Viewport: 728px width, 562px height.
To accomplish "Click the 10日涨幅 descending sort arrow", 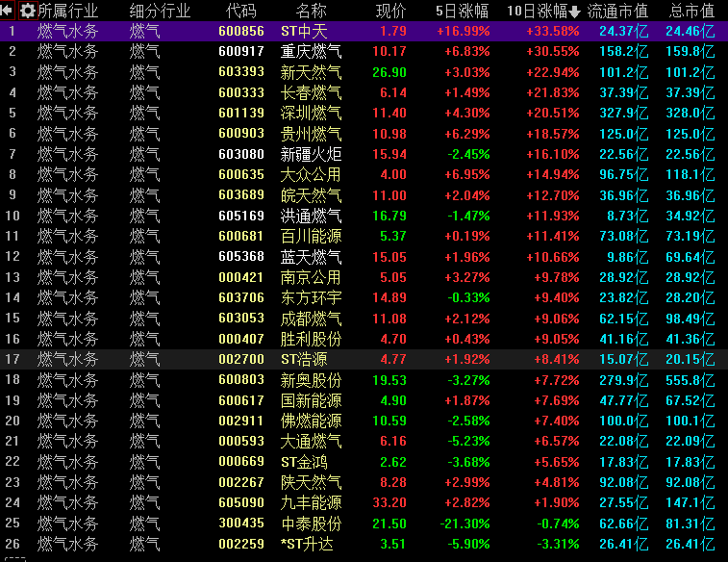I will [x=574, y=12].
